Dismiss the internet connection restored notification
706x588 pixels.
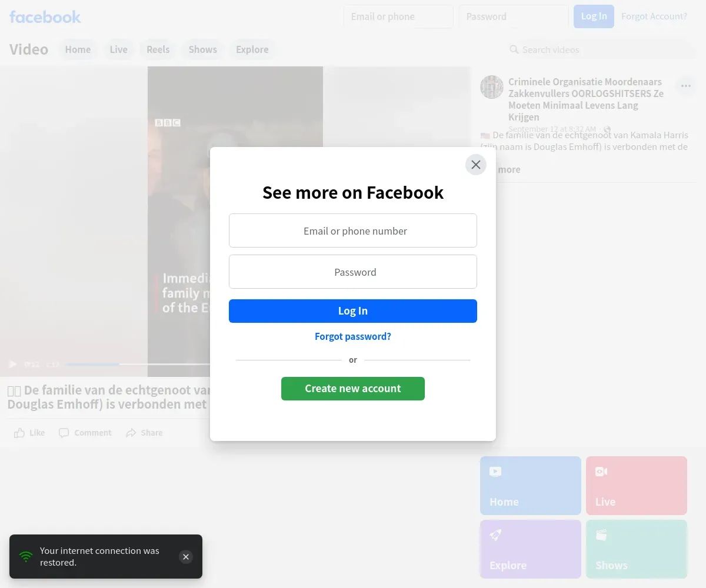pos(186,557)
